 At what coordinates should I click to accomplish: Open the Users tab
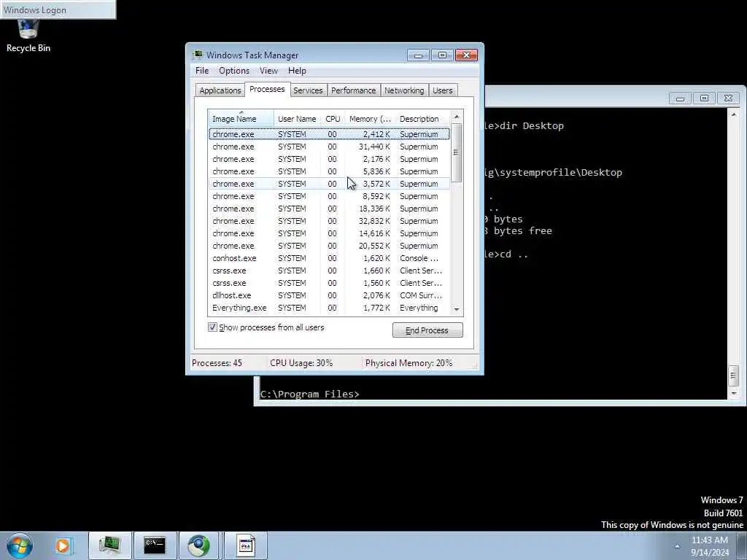tap(443, 90)
